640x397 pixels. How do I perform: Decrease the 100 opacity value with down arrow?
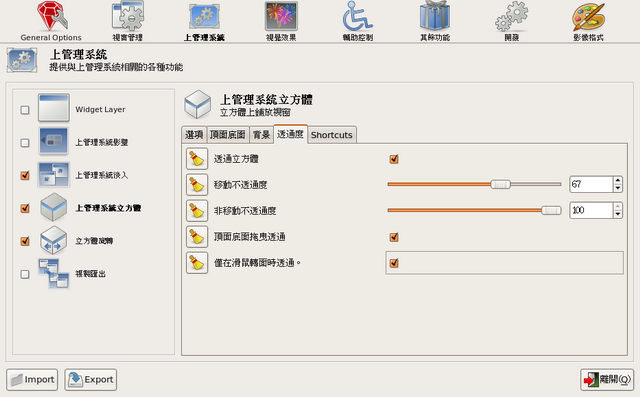tap(618, 214)
